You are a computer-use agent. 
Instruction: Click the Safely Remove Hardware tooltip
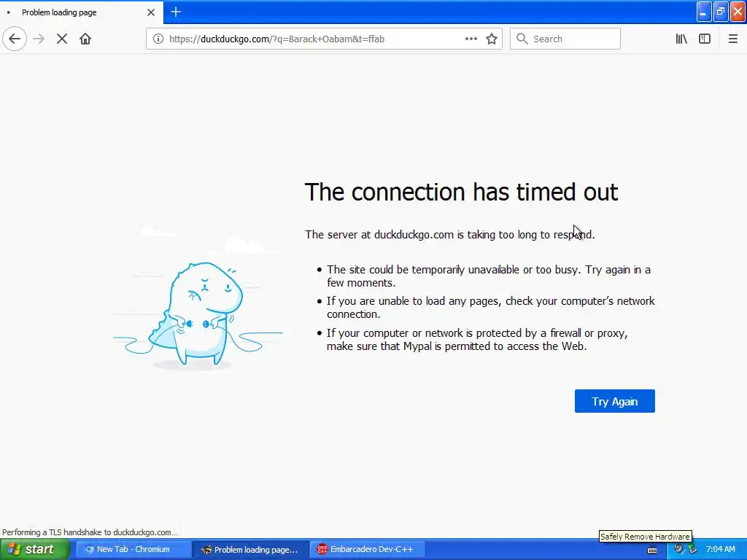[x=645, y=536]
